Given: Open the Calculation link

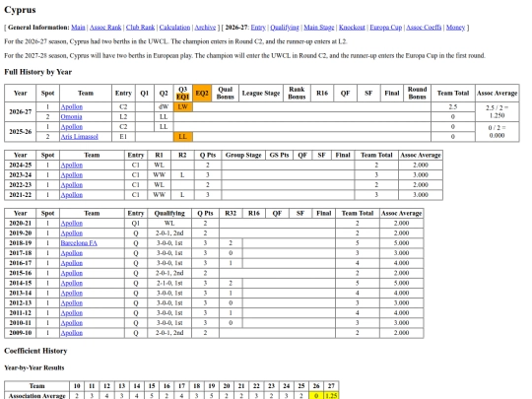Looking at the screenshot, I should coord(174,28).
